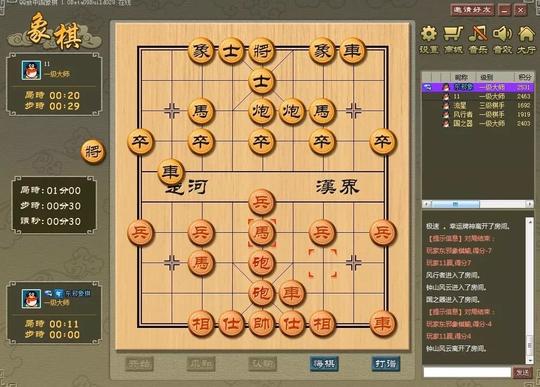The image size is (540, 387).
Task: Select player row 风行者 in the list
Action: coord(478,114)
